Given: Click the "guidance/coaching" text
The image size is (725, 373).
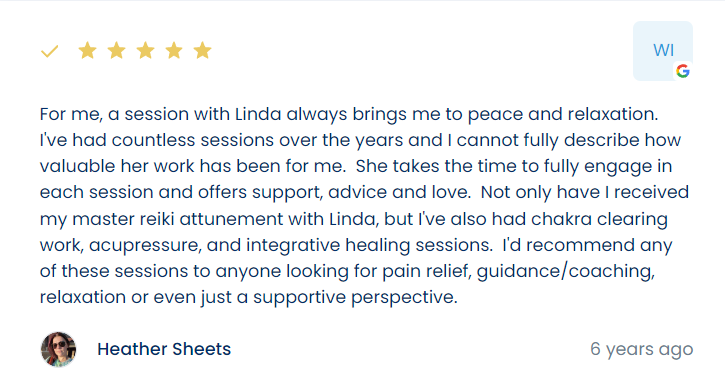Looking at the screenshot, I should click(x=566, y=271).
